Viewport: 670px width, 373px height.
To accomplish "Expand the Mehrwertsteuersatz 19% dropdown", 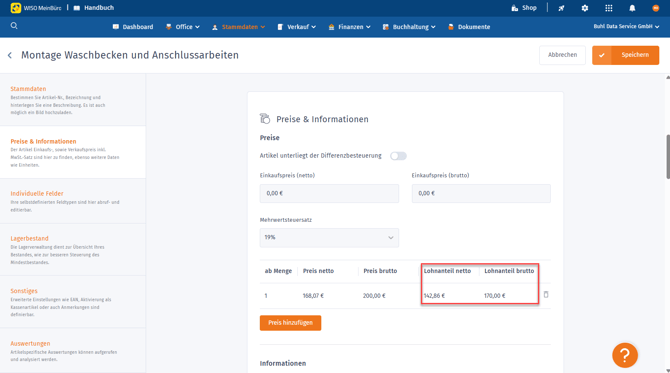I will 329,238.
